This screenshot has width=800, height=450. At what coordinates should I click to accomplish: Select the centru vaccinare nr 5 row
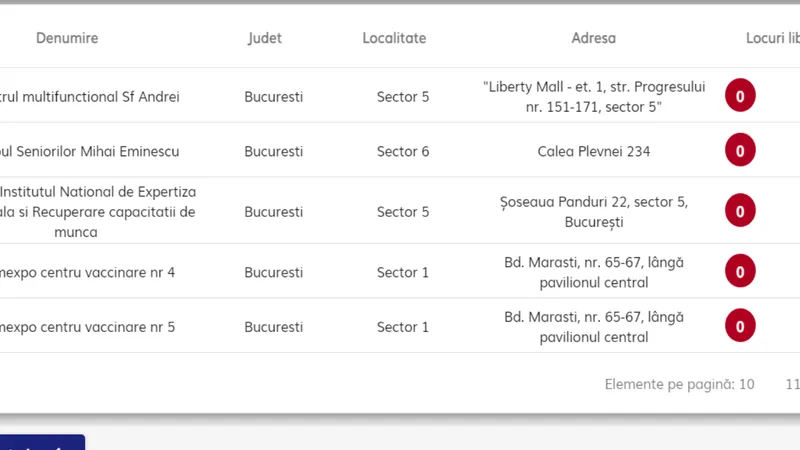pyautogui.click(x=400, y=326)
